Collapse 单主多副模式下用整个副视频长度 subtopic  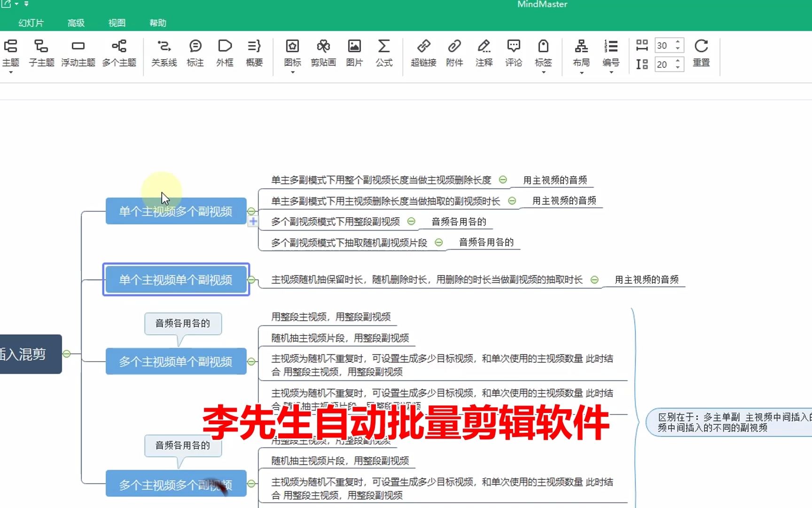pos(503,180)
